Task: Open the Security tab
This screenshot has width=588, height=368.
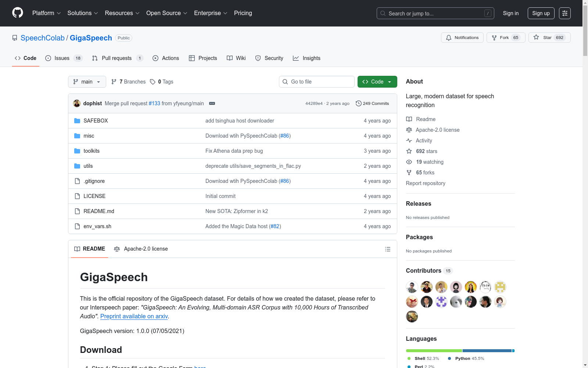Action: tap(269, 58)
